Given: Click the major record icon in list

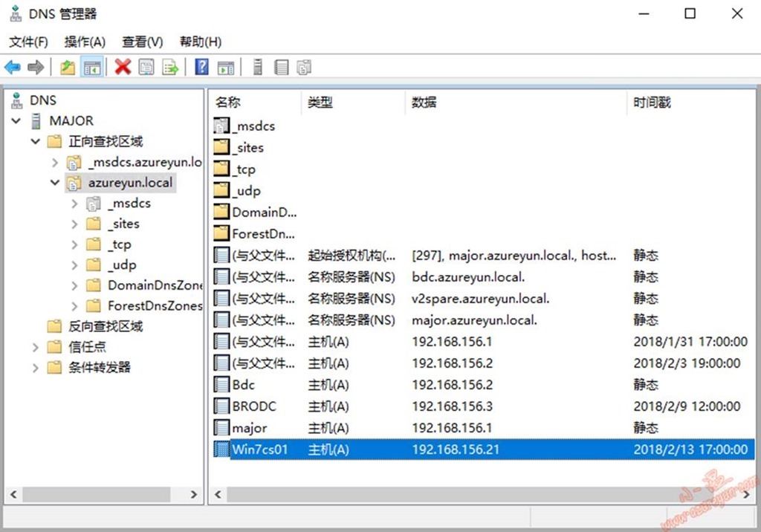Looking at the screenshot, I should point(221,428).
